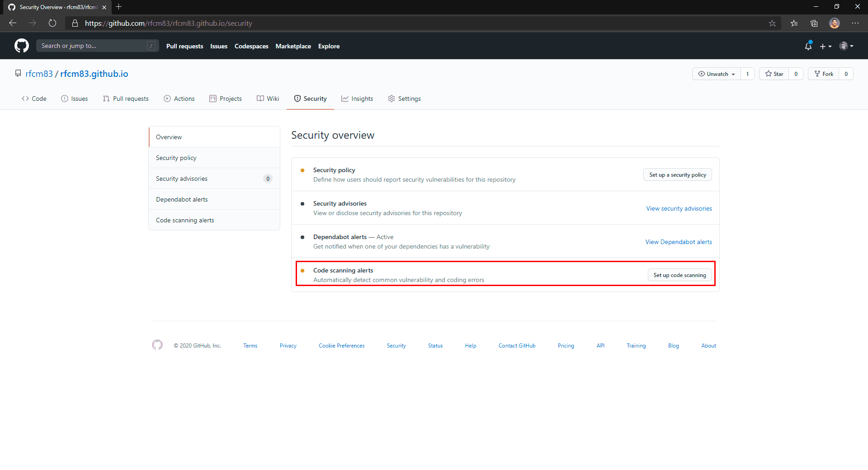Switch to the Wiki tab
The image size is (868, 470).
pyautogui.click(x=268, y=99)
